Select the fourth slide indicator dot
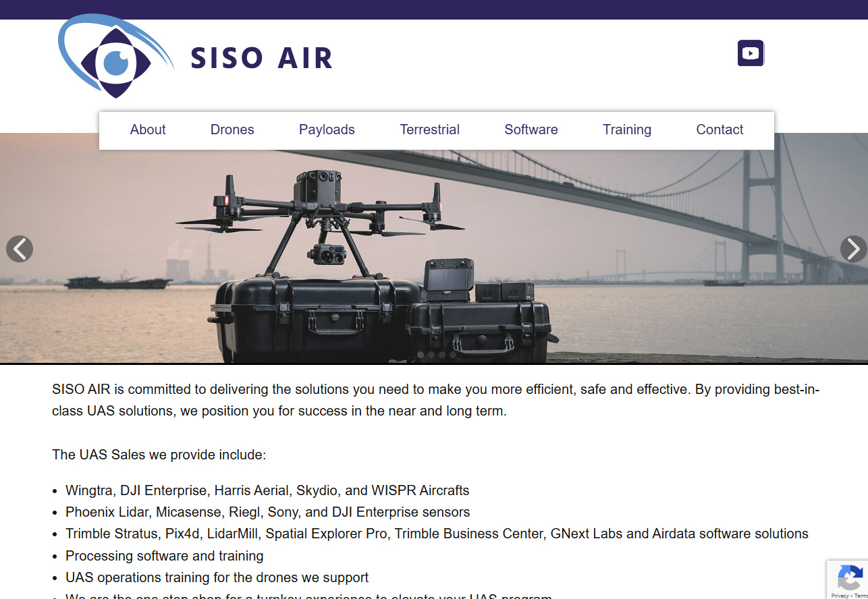Image resolution: width=868 pixels, height=599 pixels. [453, 355]
